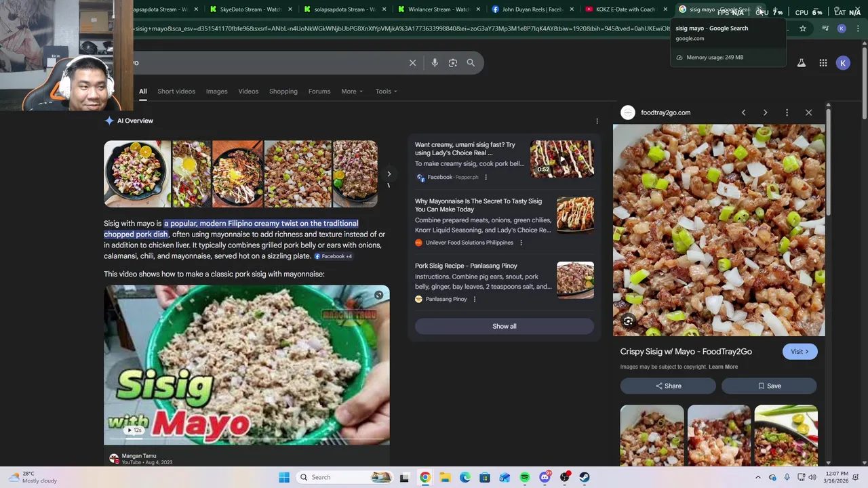The height and width of the screenshot is (488, 868).
Task: Switch to the SkyeDoto Stream browser tab
Action: coord(251,9)
